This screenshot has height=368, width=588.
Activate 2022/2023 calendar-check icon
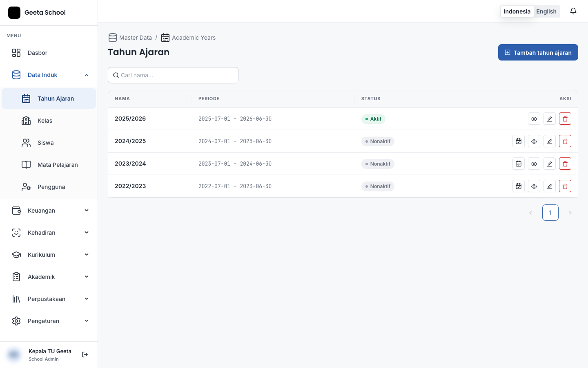519,186
